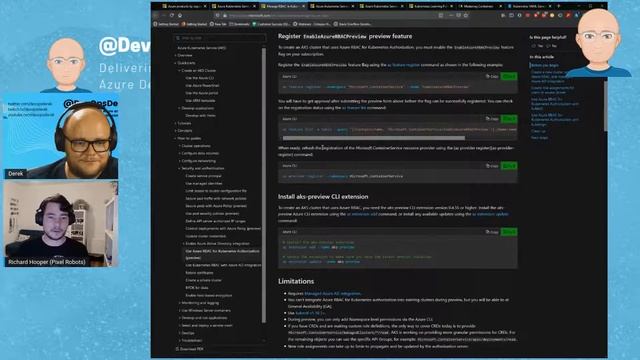Open Create service principal article
This screenshot has height=360, width=640.
[x=203, y=176]
